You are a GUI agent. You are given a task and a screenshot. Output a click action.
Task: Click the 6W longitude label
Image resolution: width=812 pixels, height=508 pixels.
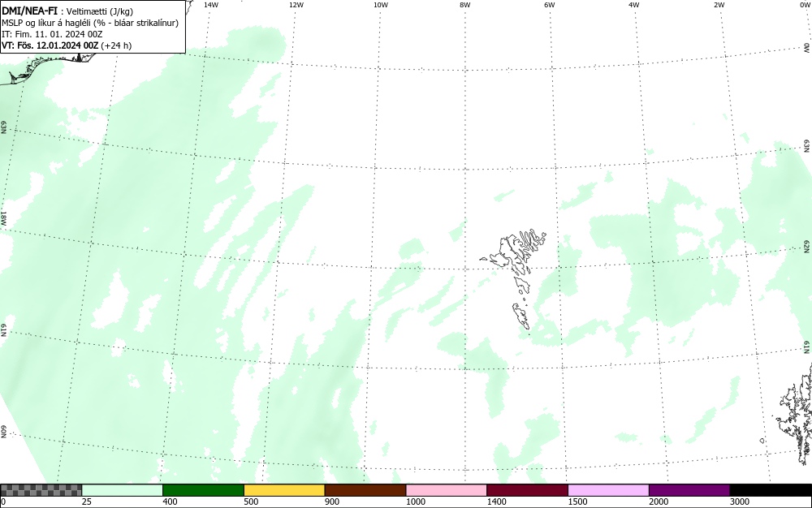click(550, 5)
